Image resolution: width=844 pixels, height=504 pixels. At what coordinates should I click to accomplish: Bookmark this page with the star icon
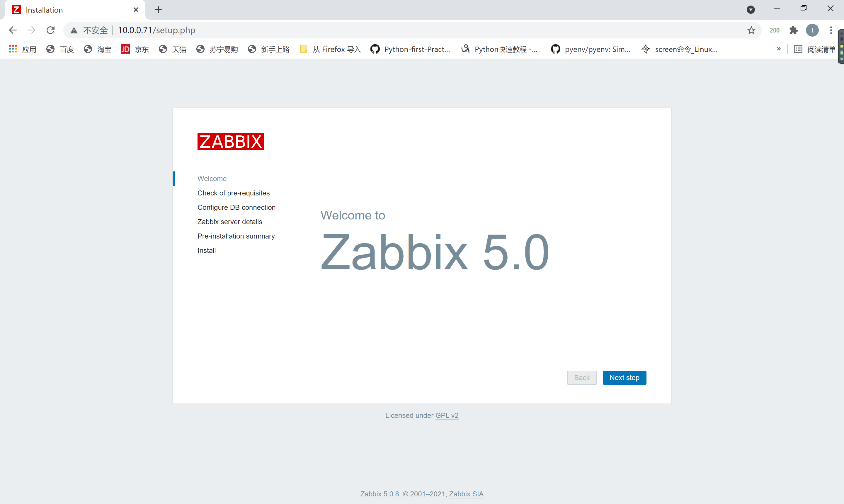click(x=751, y=30)
